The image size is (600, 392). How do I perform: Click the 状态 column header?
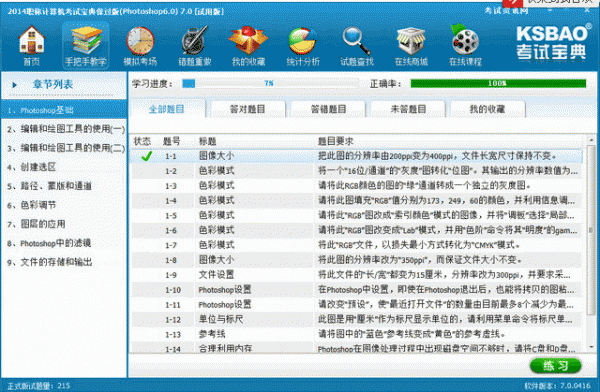click(x=142, y=141)
